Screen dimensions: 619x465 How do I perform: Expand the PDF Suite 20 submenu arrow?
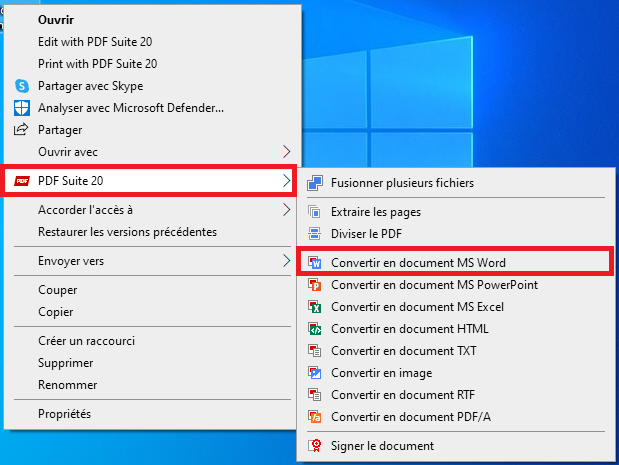(287, 181)
